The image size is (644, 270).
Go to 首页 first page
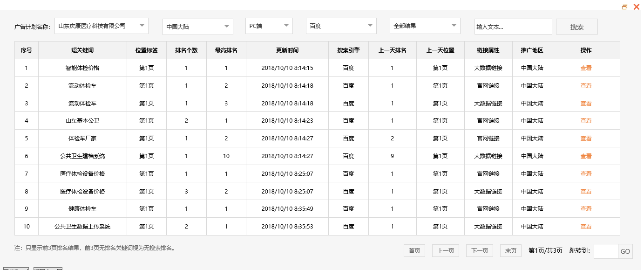(x=414, y=250)
